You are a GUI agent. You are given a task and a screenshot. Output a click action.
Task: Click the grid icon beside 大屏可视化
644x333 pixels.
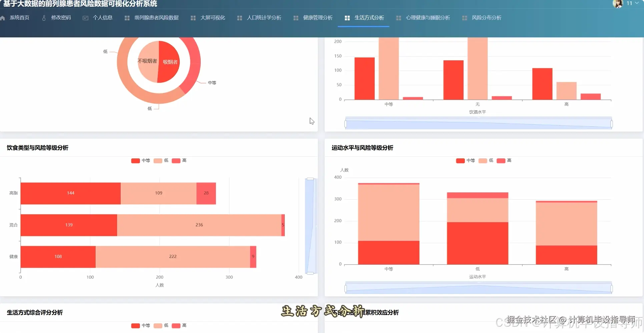click(193, 18)
